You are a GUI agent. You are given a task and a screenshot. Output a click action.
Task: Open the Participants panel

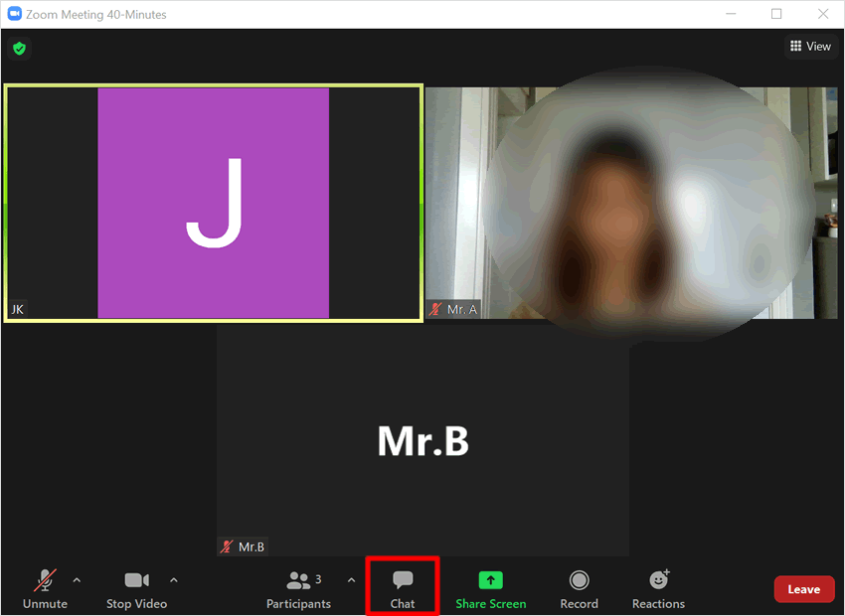click(x=298, y=589)
